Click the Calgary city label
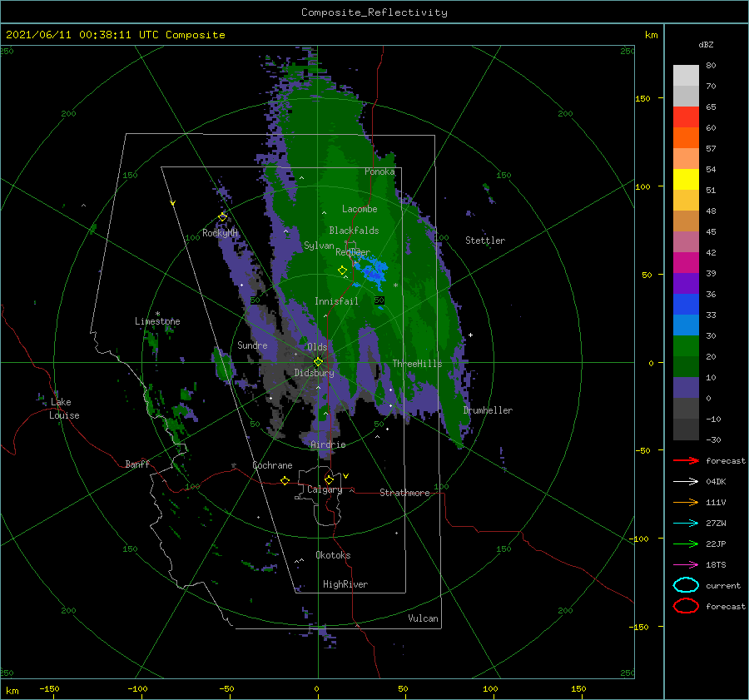The height and width of the screenshot is (700, 749). [325, 489]
